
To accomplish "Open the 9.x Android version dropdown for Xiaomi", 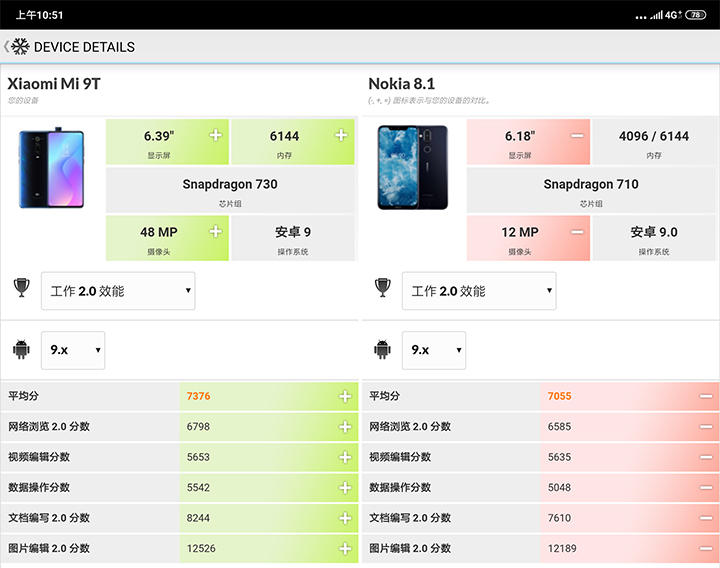I will click(73, 350).
